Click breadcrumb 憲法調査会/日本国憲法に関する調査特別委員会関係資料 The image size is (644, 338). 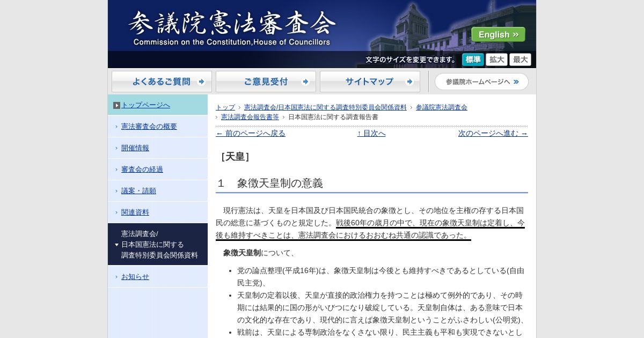[325, 107]
